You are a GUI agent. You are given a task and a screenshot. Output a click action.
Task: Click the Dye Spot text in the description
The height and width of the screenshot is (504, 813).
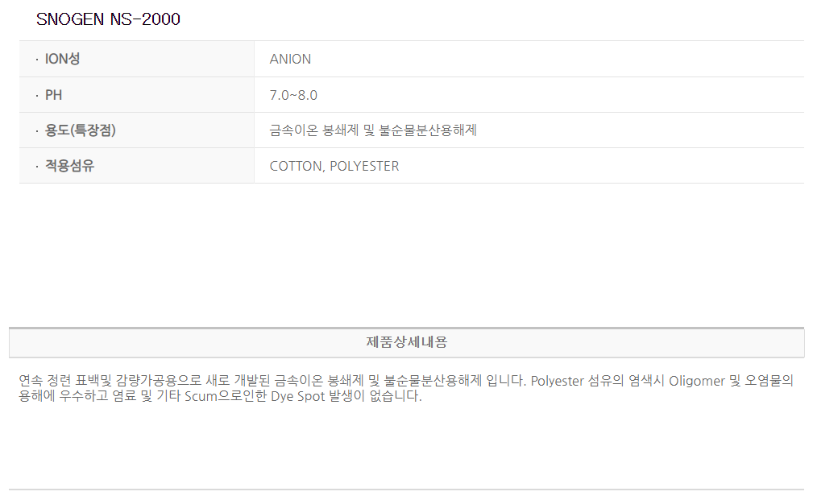click(x=297, y=397)
